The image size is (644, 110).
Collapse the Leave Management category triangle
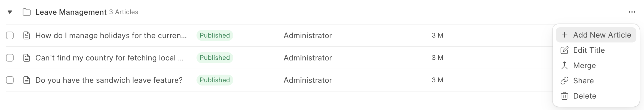point(10,12)
